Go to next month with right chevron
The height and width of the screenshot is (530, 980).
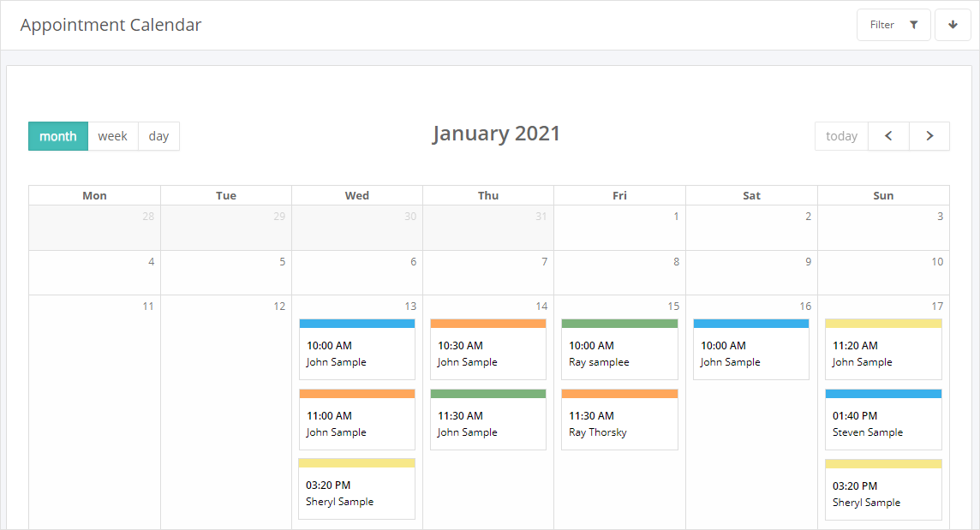[929, 136]
